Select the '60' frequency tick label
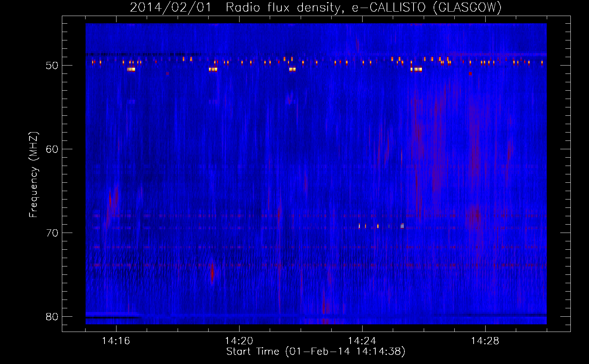 click(x=52, y=149)
